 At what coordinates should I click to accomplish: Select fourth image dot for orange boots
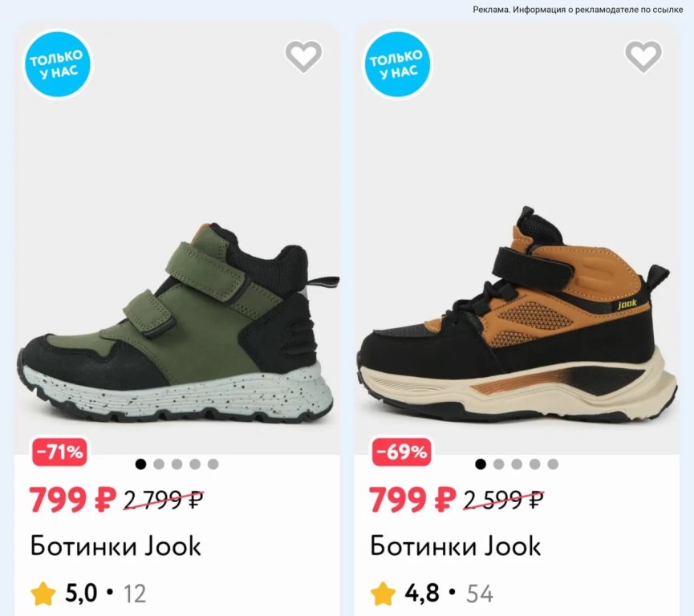(x=534, y=464)
